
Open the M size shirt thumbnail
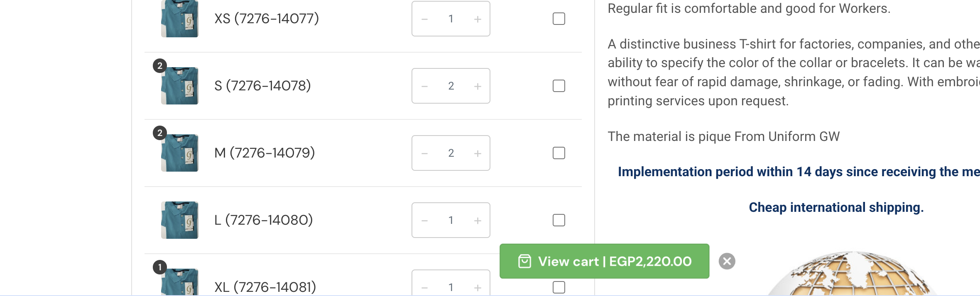(180, 153)
